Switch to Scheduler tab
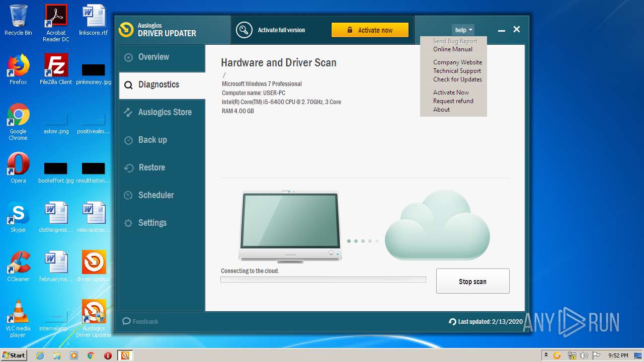This screenshot has width=644, height=362. 162,196
